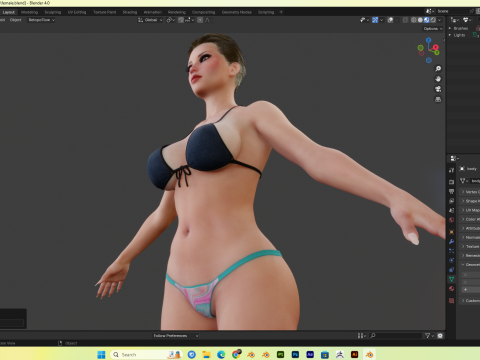This screenshot has height=360, width=480.
Task: Open Photoshop from the taskbar
Action: coord(295,354)
